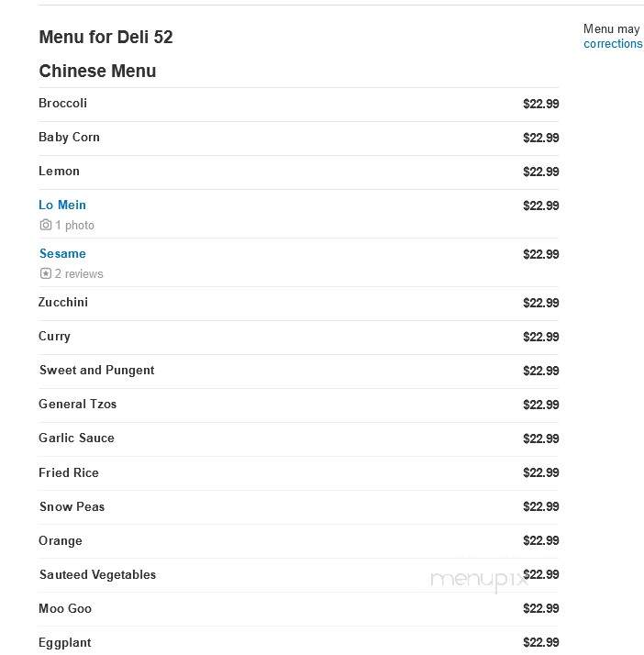Select the Snow Peas item
This screenshot has width=644, height=655.
pyautogui.click(x=72, y=506)
